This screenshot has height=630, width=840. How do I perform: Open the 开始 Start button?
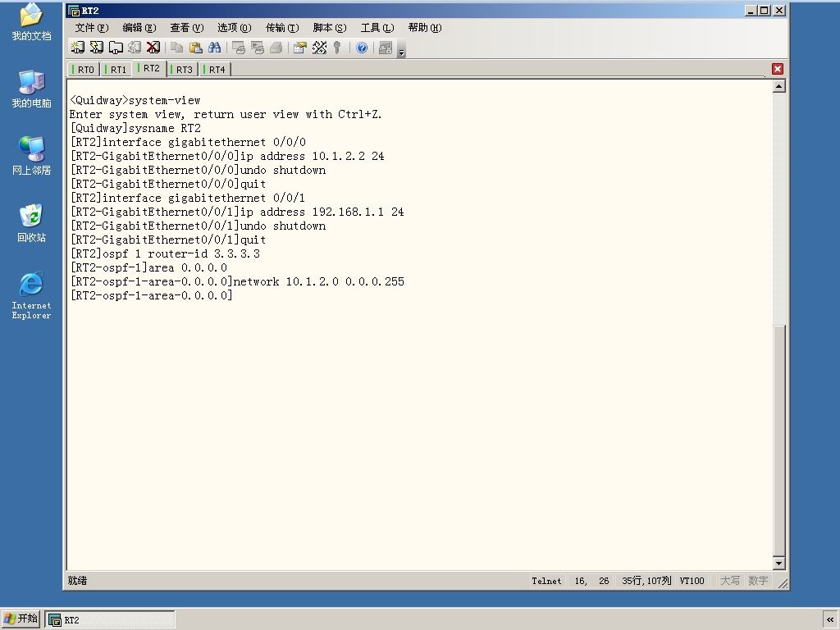21,619
